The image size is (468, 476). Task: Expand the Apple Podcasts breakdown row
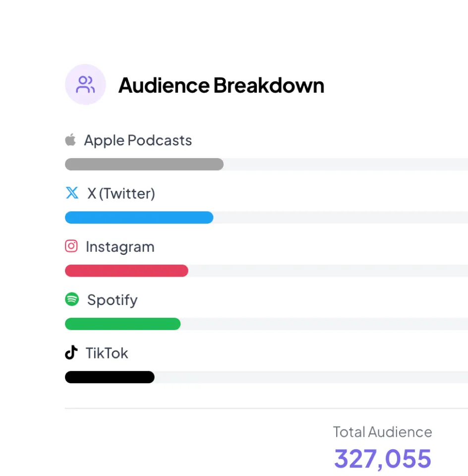point(138,140)
